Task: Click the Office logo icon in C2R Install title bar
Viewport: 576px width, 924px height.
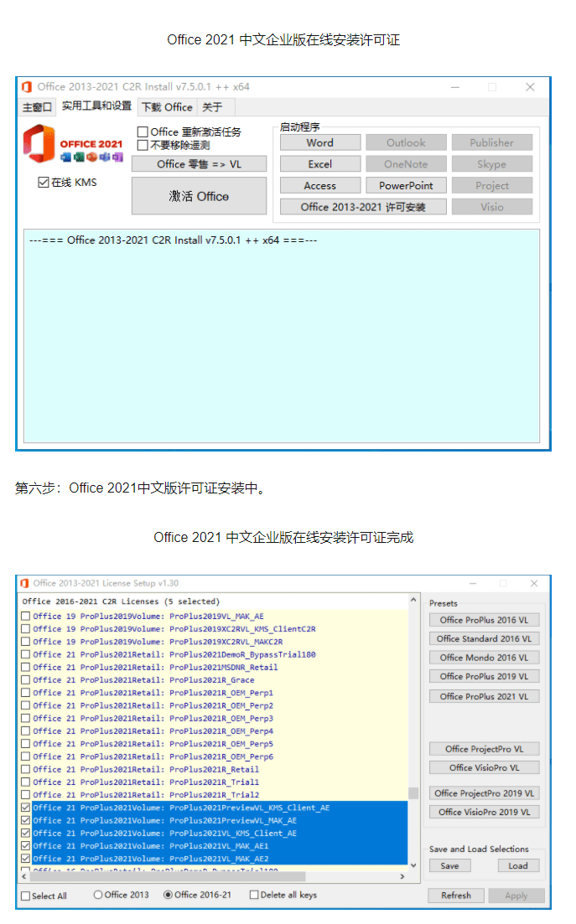Action: click(27, 87)
